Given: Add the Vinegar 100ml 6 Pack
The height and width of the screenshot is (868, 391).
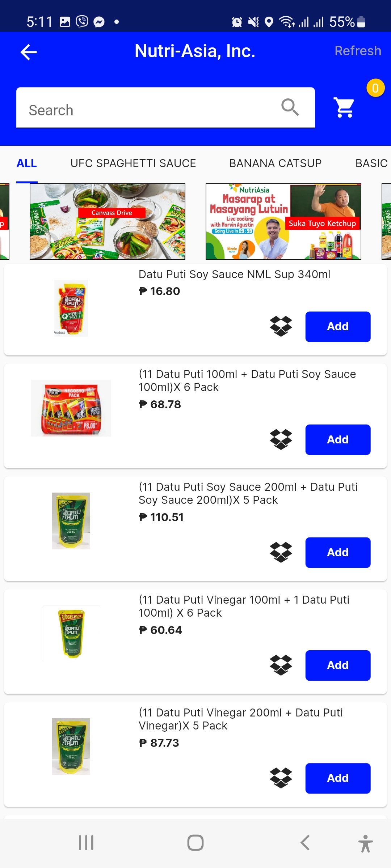Looking at the screenshot, I should (x=337, y=665).
